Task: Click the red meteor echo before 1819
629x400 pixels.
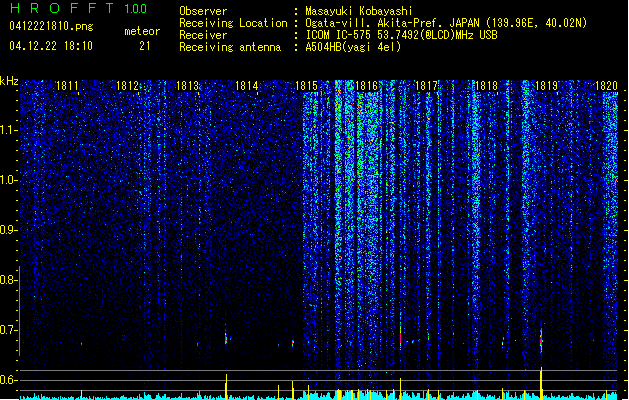Action: [541, 340]
